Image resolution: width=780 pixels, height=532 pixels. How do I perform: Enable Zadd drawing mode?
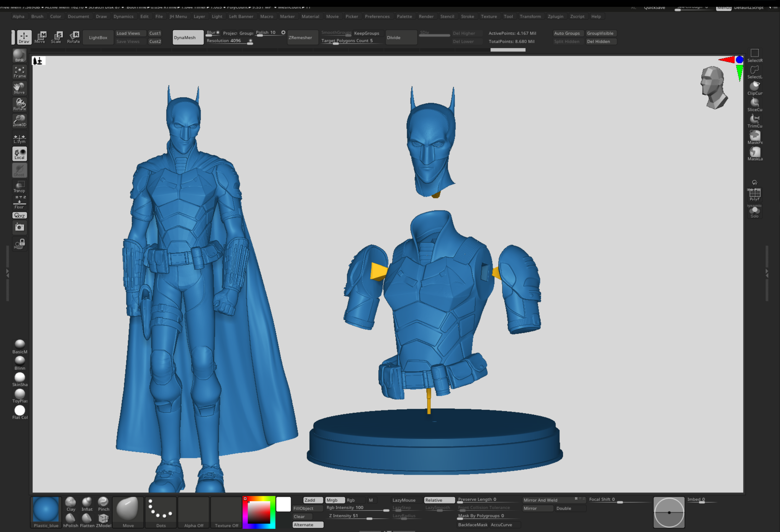tap(313, 500)
